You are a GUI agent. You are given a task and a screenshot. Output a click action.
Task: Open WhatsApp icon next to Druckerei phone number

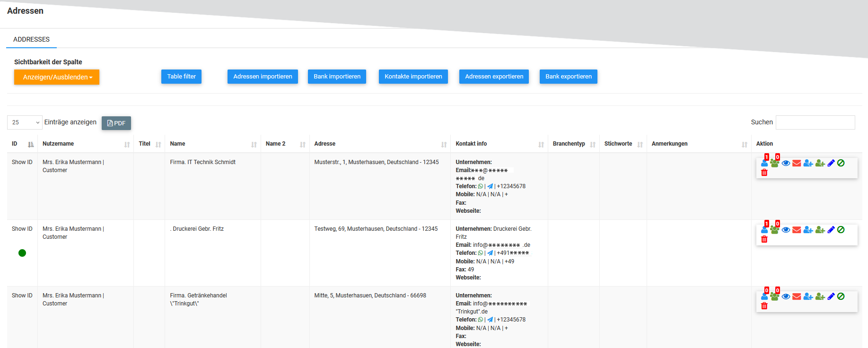pos(481,253)
